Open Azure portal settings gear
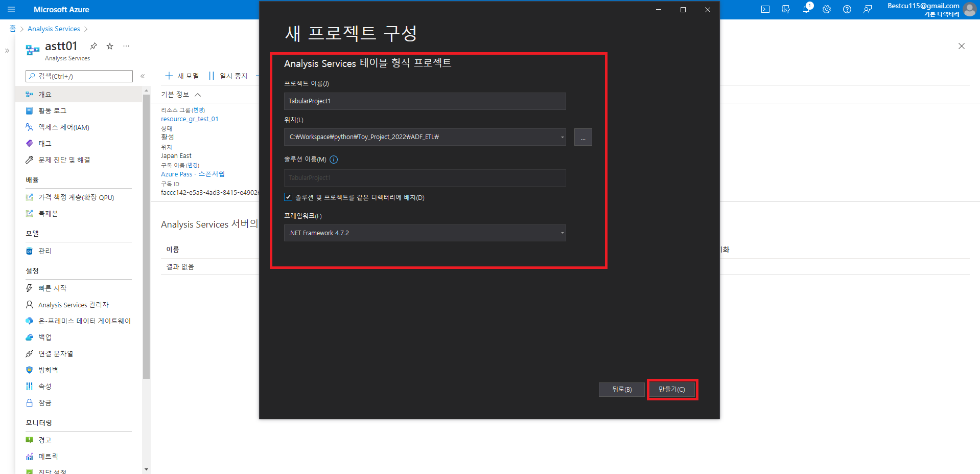The image size is (980, 474). pyautogui.click(x=827, y=9)
